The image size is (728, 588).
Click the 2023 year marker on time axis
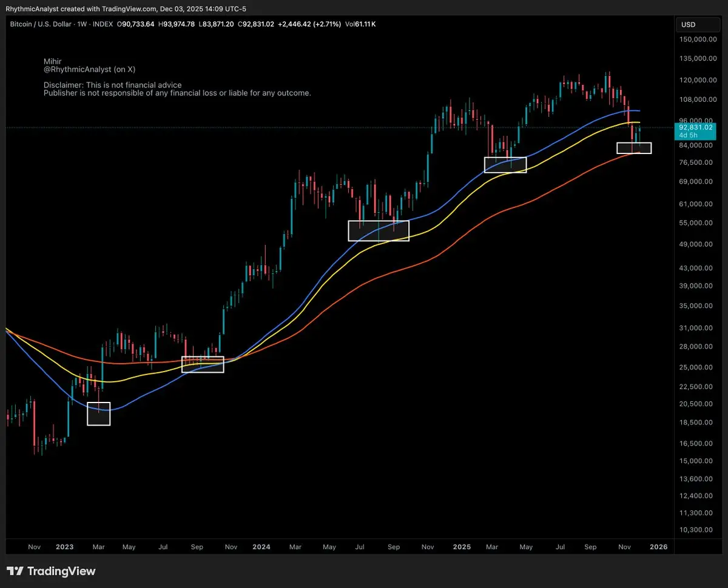pos(64,547)
